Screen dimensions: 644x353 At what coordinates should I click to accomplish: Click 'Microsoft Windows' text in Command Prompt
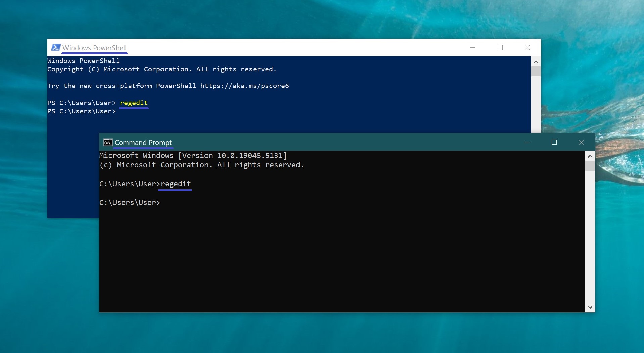click(136, 155)
